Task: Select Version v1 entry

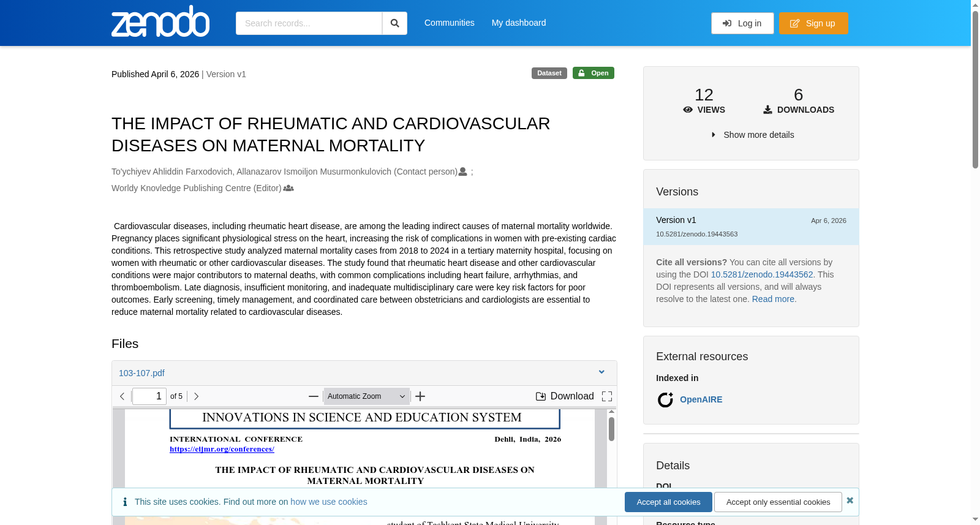Action: (751, 227)
